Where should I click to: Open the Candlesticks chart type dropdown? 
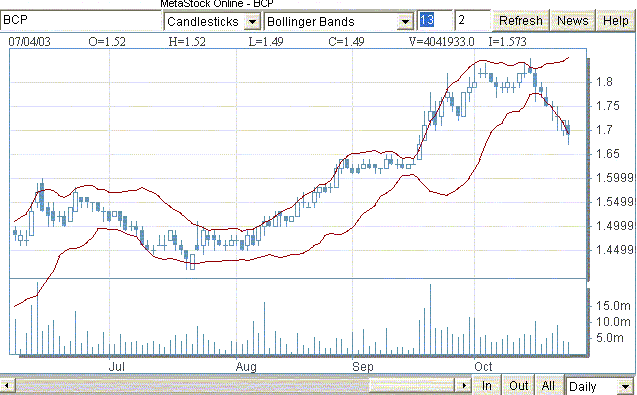252,22
